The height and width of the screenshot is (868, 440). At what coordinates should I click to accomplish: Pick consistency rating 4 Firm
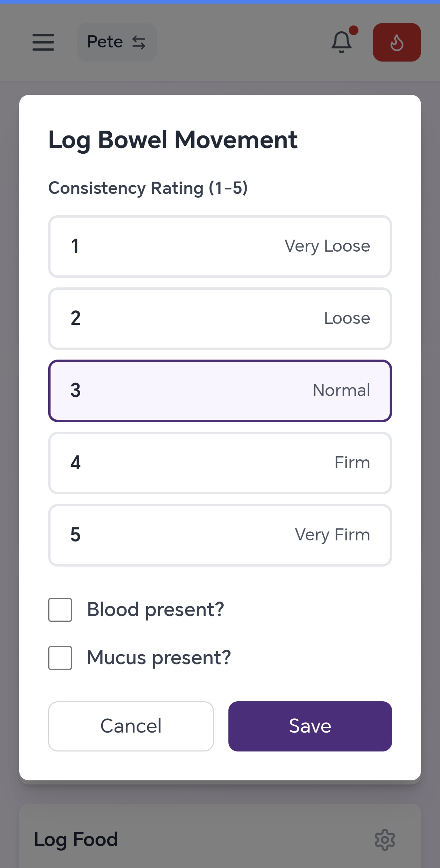coord(220,463)
